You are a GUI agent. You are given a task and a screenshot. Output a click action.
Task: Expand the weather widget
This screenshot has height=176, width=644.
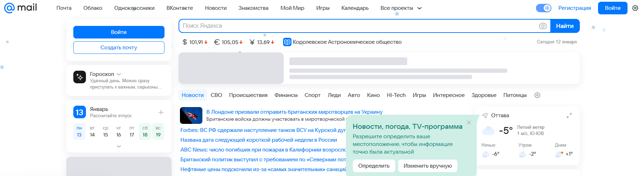pos(569,115)
